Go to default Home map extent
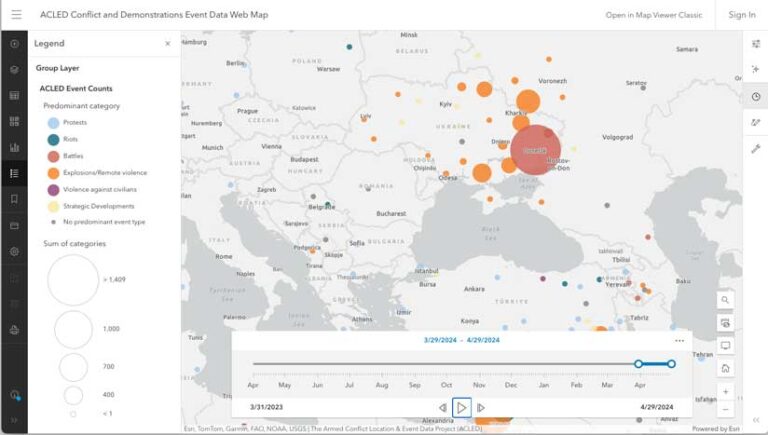This screenshot has height=435, width=768. pyautogui.click(x=725, y=368)
